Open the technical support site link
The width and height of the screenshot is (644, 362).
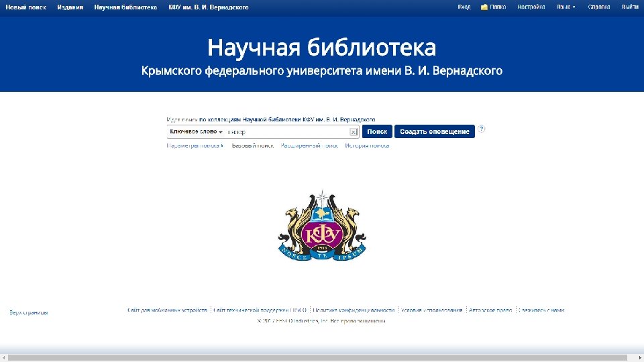[260, 310]
